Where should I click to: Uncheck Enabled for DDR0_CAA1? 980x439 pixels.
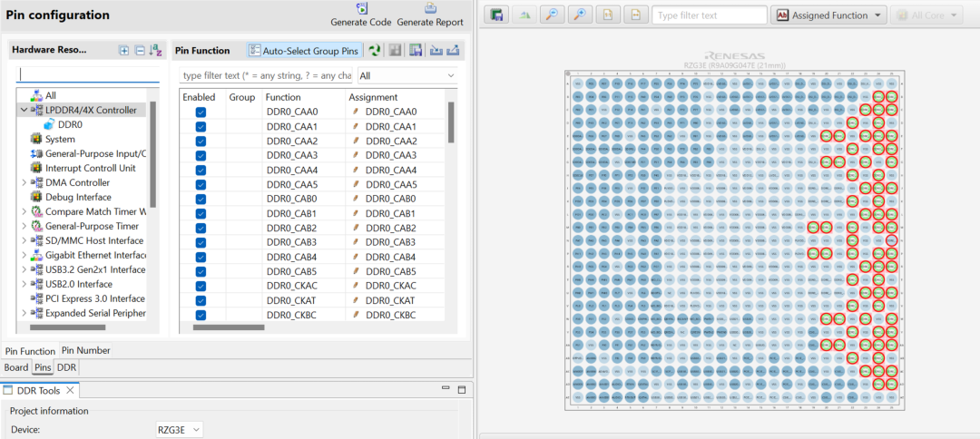pyautogui.click(x=201, y=126)
